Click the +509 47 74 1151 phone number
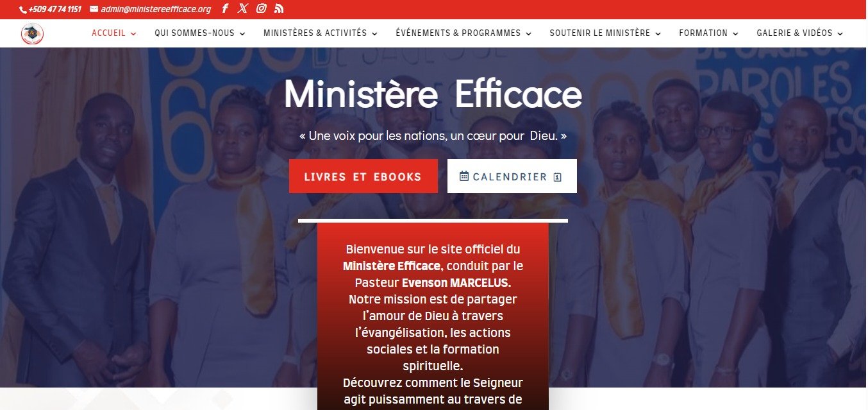Viewport: 868px width, 410px height. pos(54,9)
